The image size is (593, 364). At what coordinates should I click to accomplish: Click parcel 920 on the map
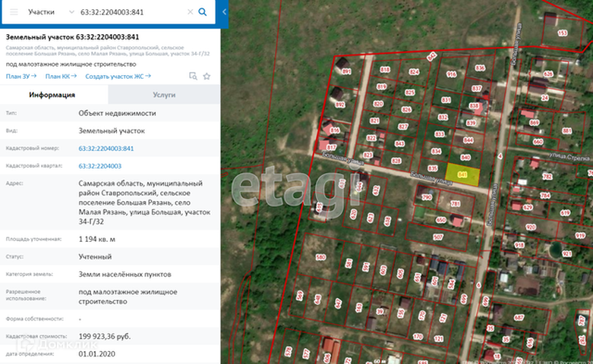[x=531, y=227]
